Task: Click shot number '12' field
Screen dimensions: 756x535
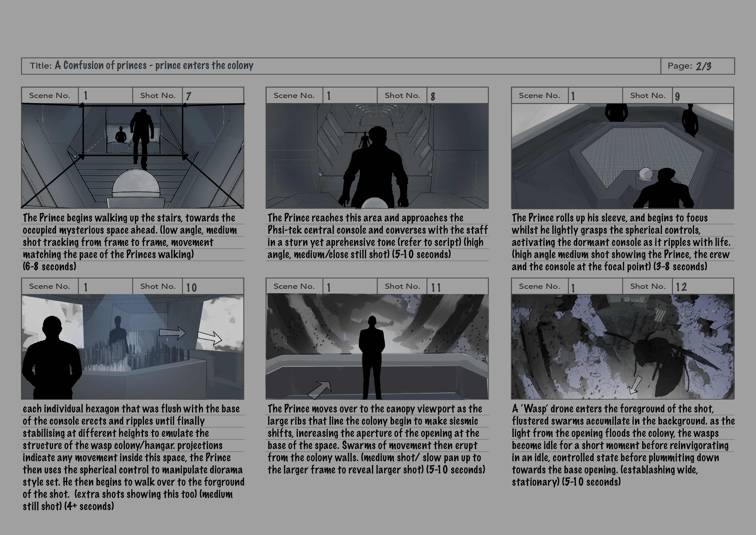Action: (703, 287)
